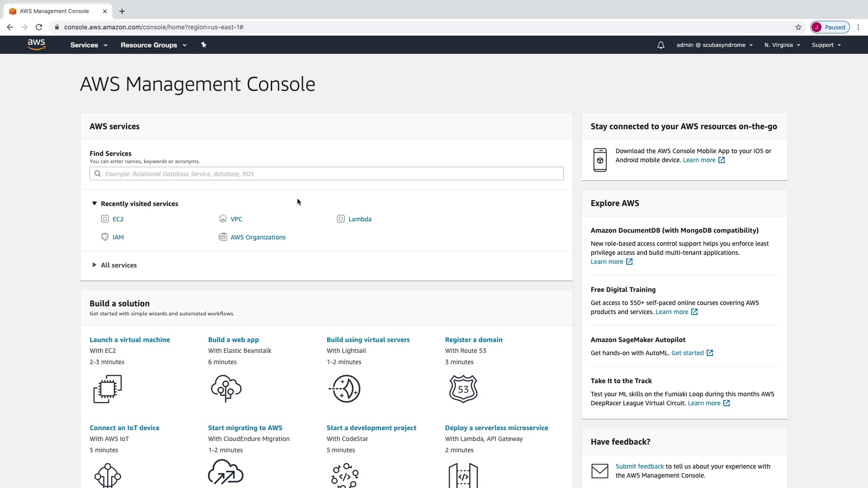The image size is (868, 488).
Task: Click the Lightsail compass icon
Action: coord(345,389)
